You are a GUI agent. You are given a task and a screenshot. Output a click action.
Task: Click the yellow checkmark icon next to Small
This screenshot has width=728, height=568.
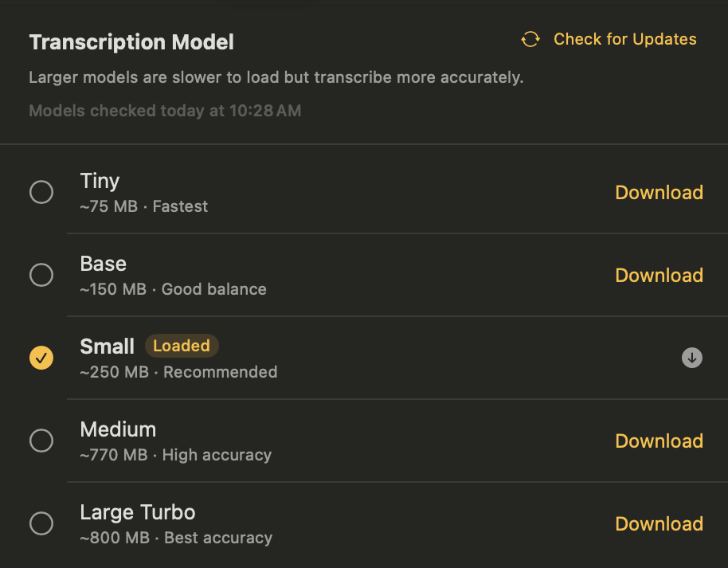(41, 358)
